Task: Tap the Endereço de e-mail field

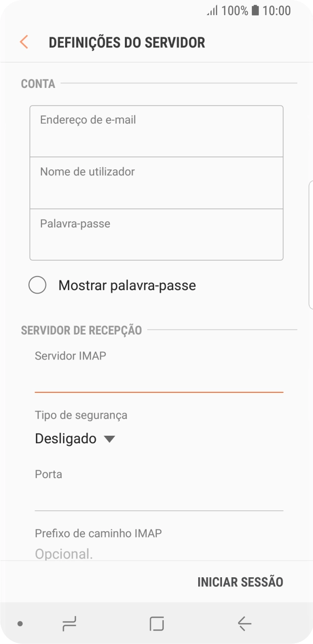Action: pyautogui.click(x=156, y=130)
